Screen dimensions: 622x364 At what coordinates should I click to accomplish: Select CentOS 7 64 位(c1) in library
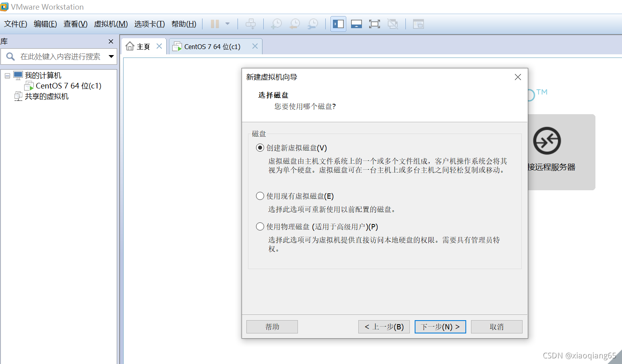(x=68, y=86)
